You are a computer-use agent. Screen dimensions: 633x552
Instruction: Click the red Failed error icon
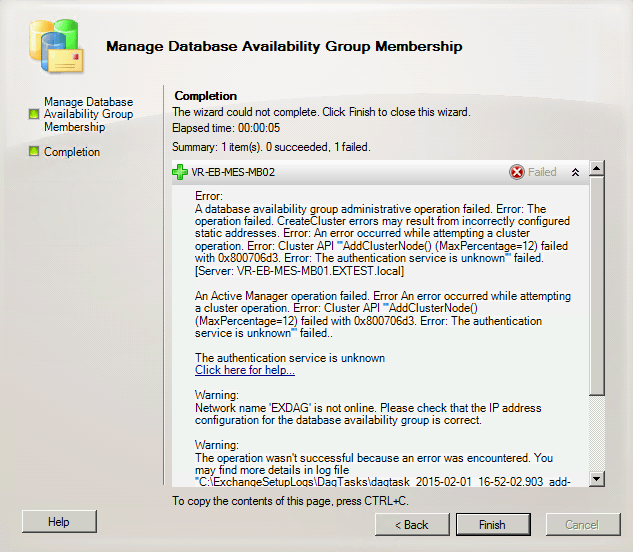[516, 172]
